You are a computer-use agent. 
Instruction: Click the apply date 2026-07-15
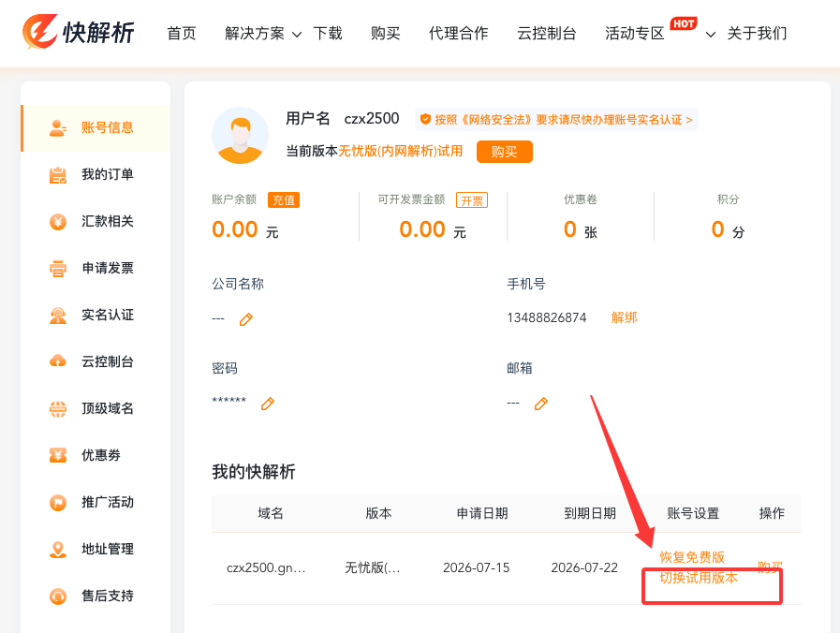point(477,567)
